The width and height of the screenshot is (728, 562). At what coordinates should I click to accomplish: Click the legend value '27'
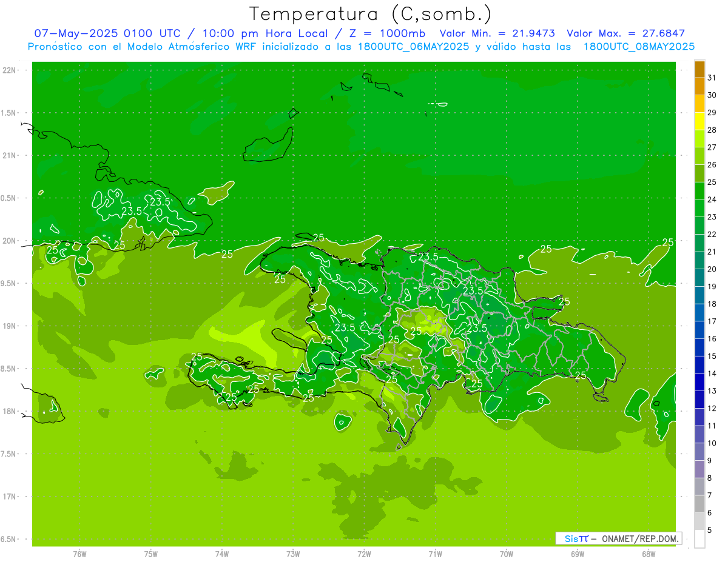pos(712,147)
